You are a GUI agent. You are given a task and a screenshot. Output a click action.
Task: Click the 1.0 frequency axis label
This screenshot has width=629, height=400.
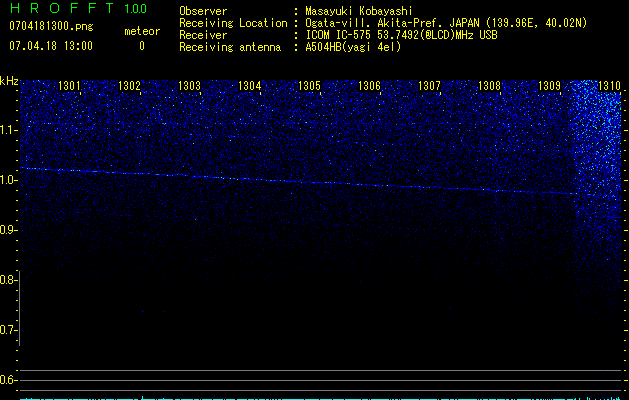[9, 180]
